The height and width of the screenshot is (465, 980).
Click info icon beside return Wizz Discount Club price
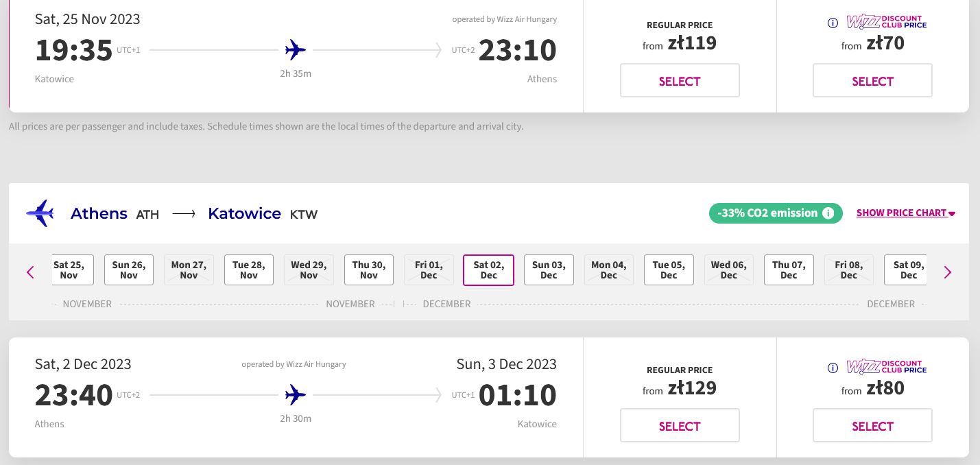coord(833,368)
